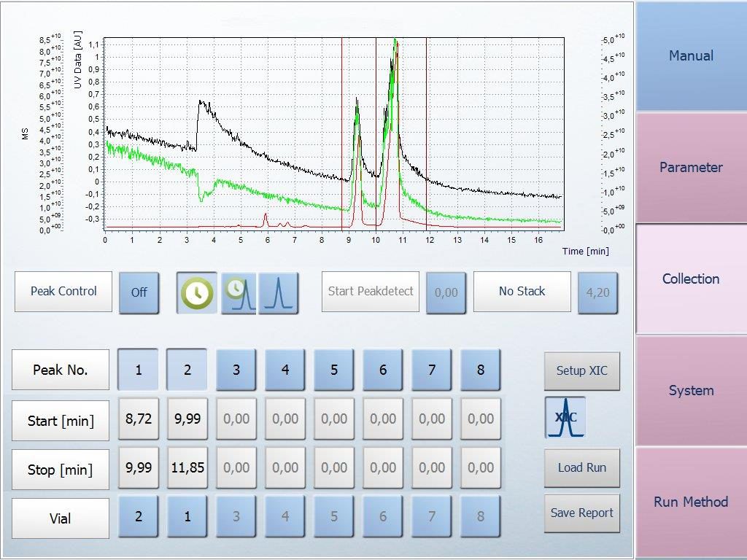The image size is (747, 560).
Task: Edit peak 2 stop time 11,85
Action: click(x=187, y=468)
